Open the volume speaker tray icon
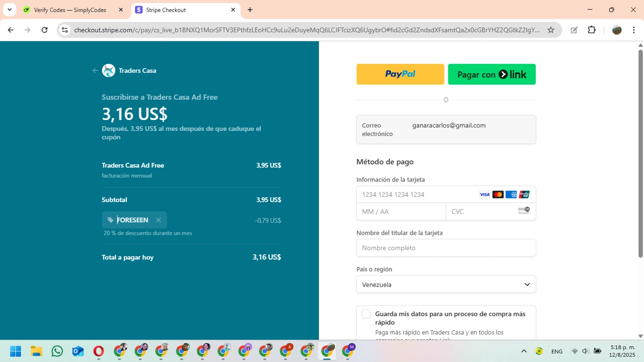Image resolution: width=644 pixels, height=362 pixels. (x=585, y=351)
